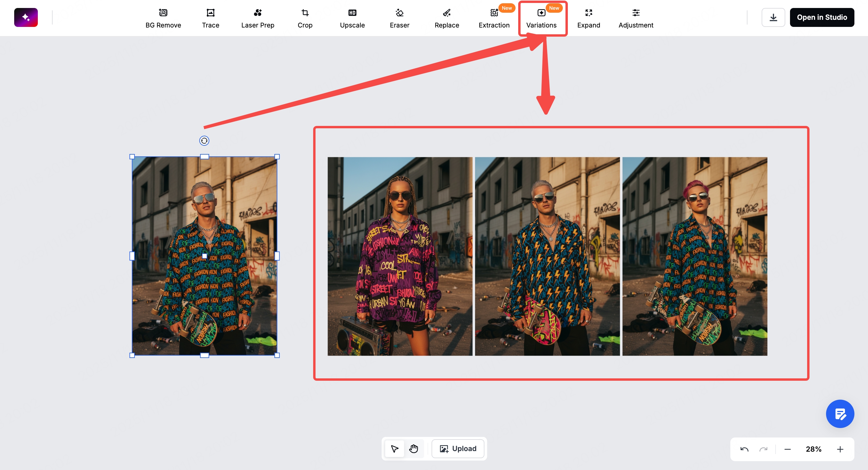Switch to the hand pan tool
Viewport: 868px width, 470px height.
tap(413, 449)
